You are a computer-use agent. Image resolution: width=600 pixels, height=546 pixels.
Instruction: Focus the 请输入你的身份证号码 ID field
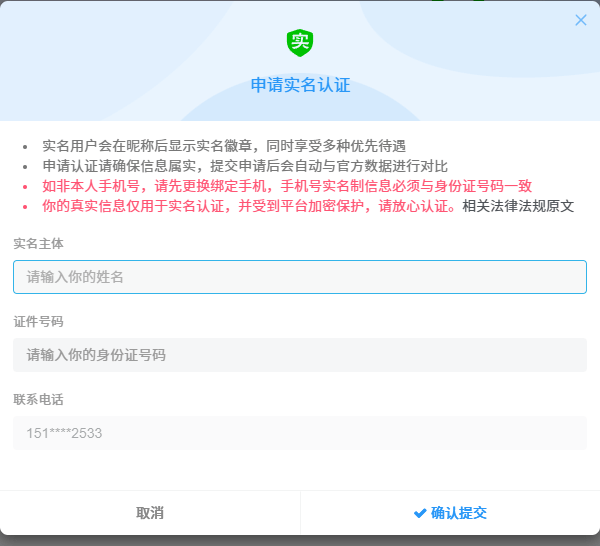(300, 355)
